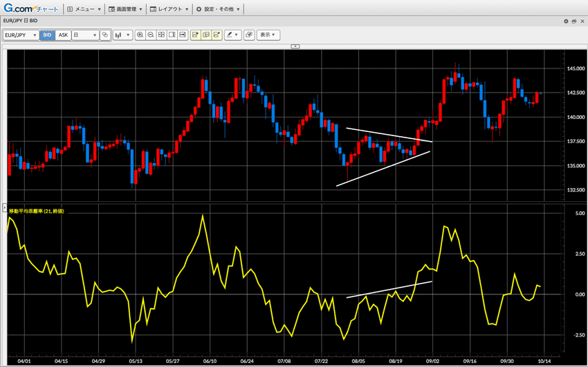Viewport: 588px width, 367px height.
Task: Expand the chart type candlestick dropdown
Action: point(122,35)
